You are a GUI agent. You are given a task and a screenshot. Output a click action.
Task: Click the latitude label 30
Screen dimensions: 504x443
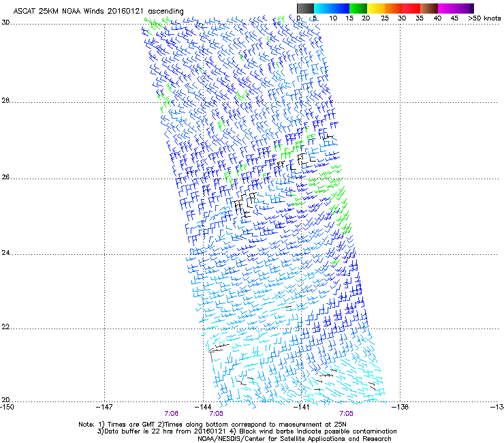tap(5, 22)
